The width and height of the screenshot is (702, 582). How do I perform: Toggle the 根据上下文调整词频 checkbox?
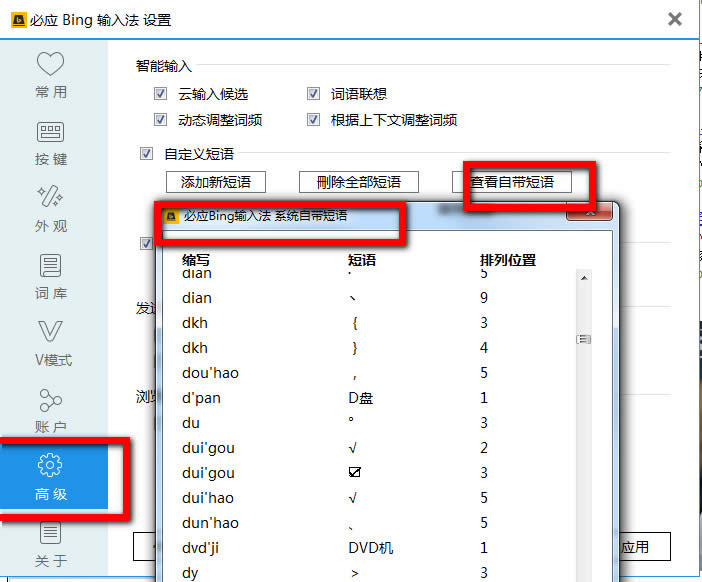pos(313,120)
